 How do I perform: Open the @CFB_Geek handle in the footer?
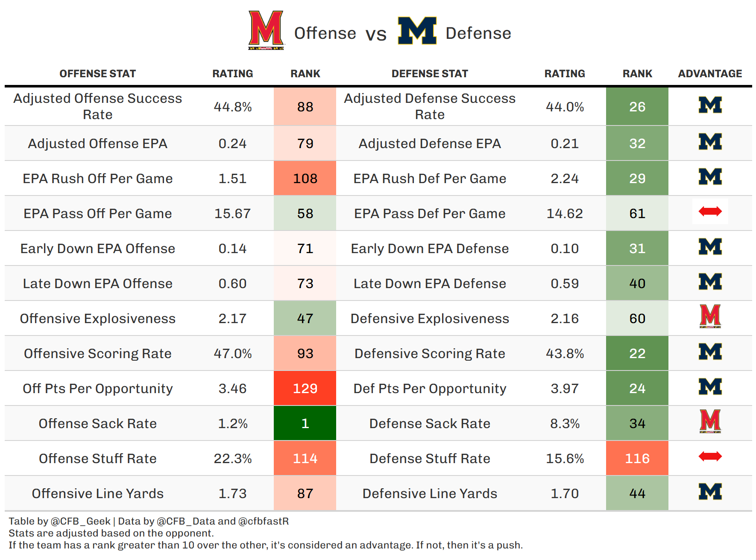[x=80, y=521]
